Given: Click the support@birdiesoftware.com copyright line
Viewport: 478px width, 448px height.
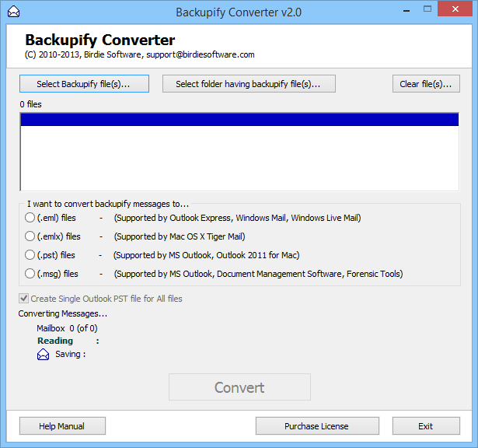Looking at the screenshot, I should point(140,54).
